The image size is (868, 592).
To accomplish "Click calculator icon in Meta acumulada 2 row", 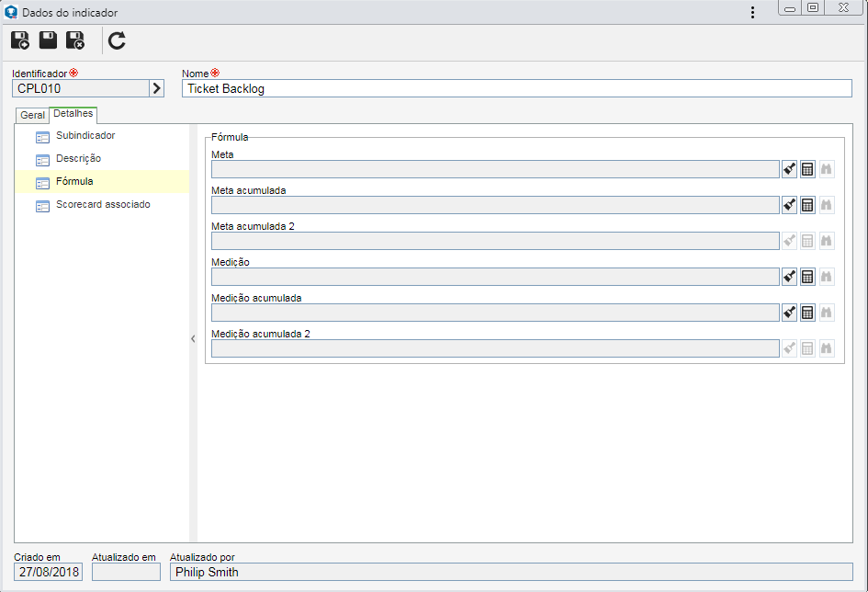I will (x=807, y=241).
